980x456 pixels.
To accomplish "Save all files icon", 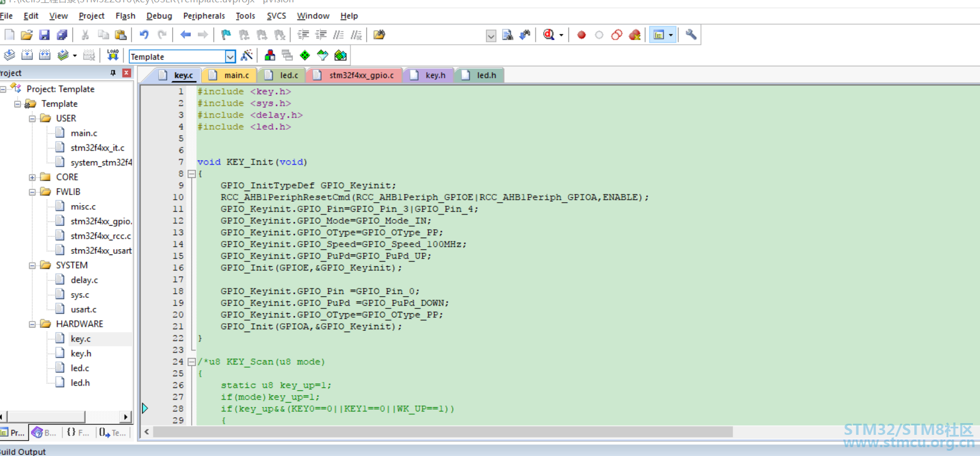I will point(62,35).
